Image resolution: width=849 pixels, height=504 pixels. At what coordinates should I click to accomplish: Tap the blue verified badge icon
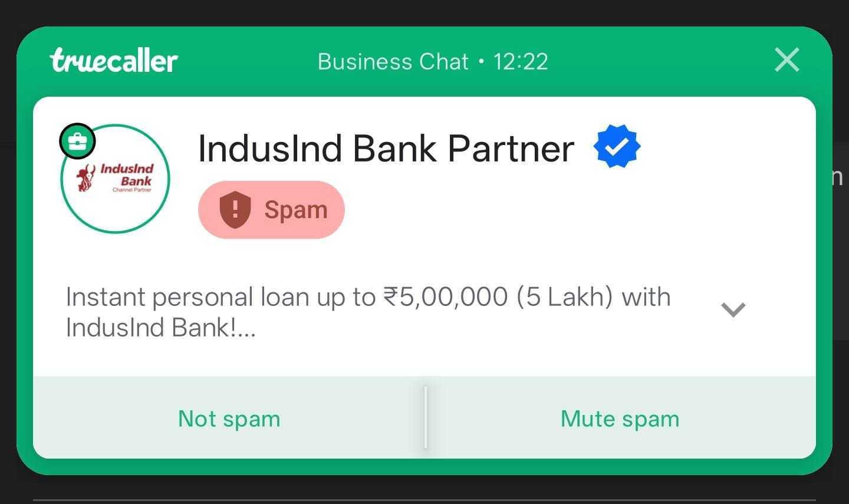(617, 147)
